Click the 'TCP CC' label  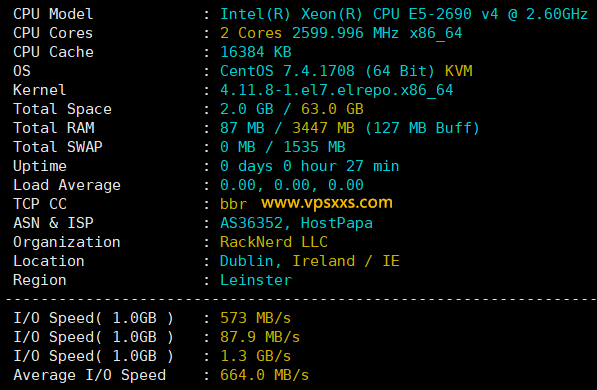[x=40, y=205]
